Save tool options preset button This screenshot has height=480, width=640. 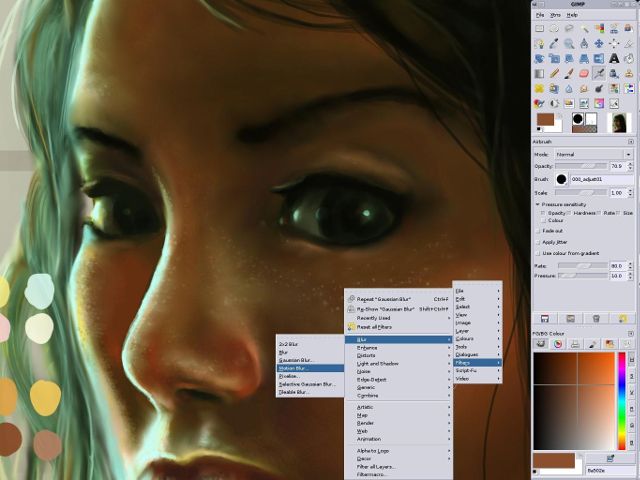pyautogui.click(x=544, y=319)
